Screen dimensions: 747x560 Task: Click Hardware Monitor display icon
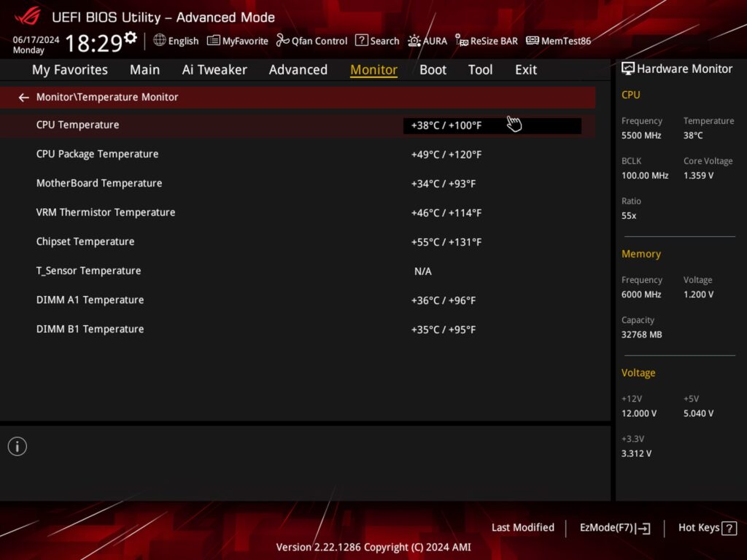coord(628,69)
